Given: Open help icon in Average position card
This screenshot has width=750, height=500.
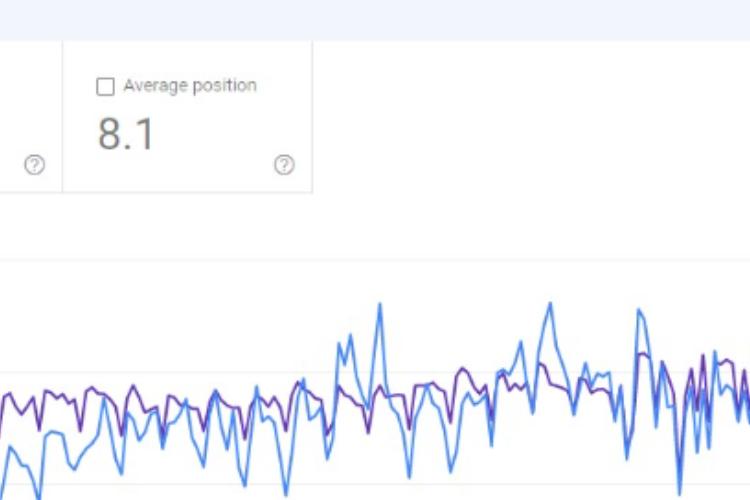Looking at the screenshot, I should 284,165.
